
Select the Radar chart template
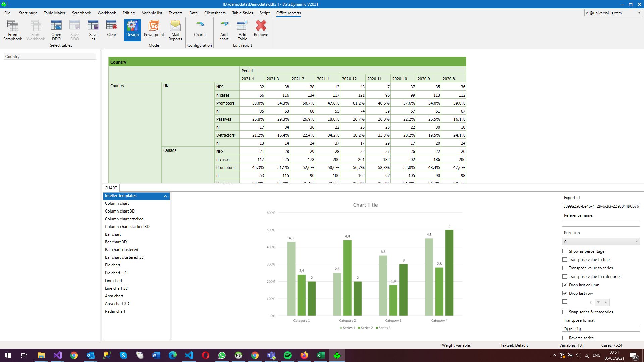click(115, 311)
